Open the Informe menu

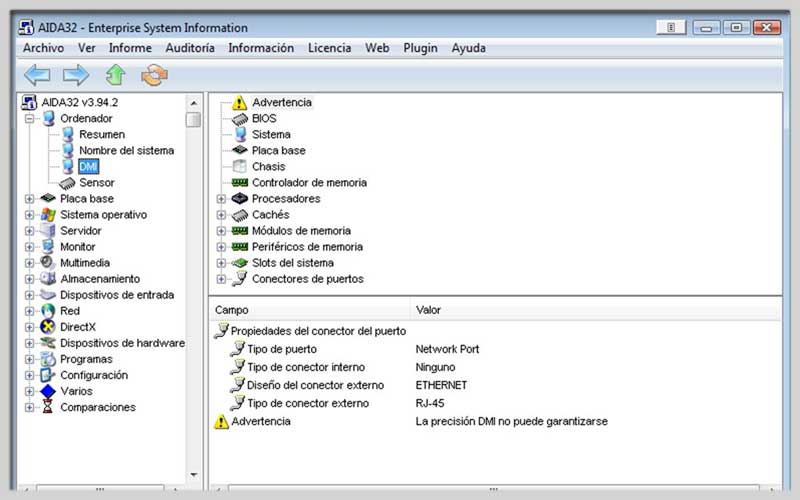(x=130, y=48)
